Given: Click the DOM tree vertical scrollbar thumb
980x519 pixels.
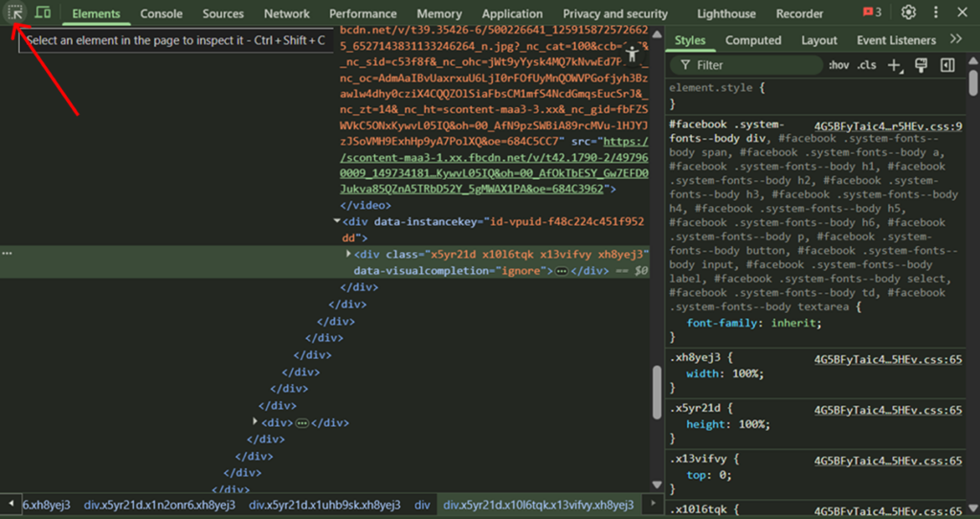Looking at the screenshot, I should click(x=657, y=392).
